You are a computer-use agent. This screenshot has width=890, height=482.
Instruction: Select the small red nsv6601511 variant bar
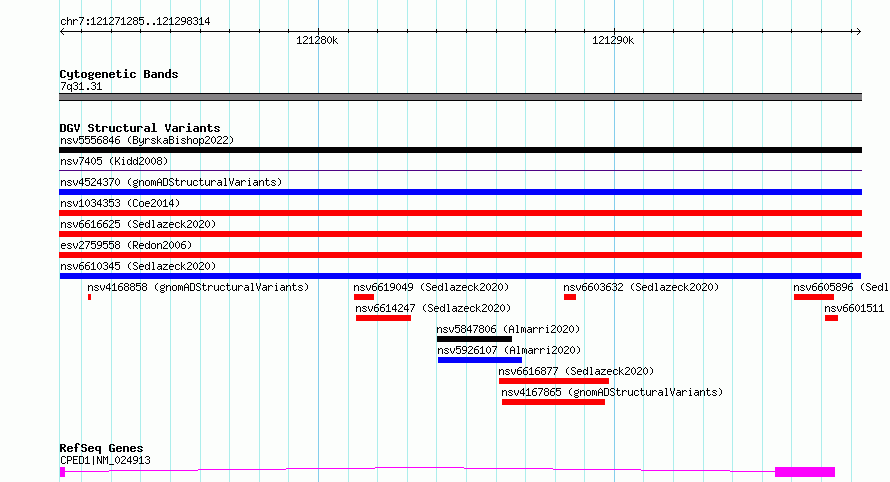[832, 318]
